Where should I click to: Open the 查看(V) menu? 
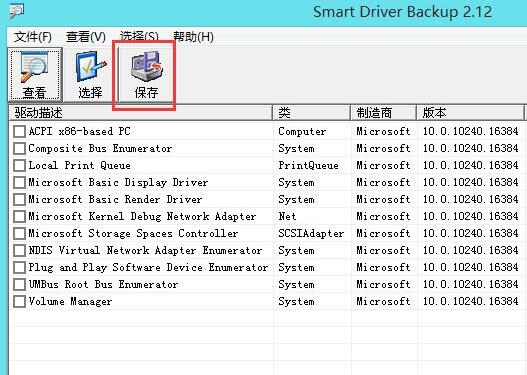pyautogui.click(x=86, y=37)
